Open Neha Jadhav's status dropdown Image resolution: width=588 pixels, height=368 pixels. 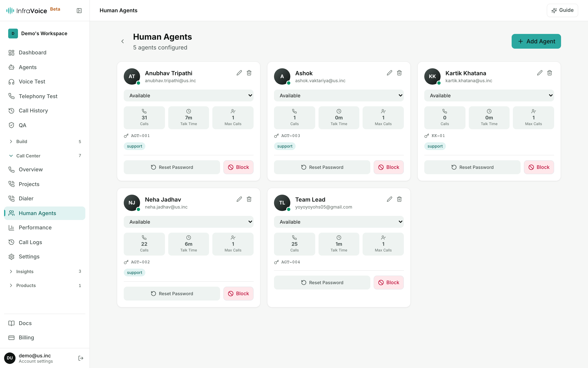point(189,222)
